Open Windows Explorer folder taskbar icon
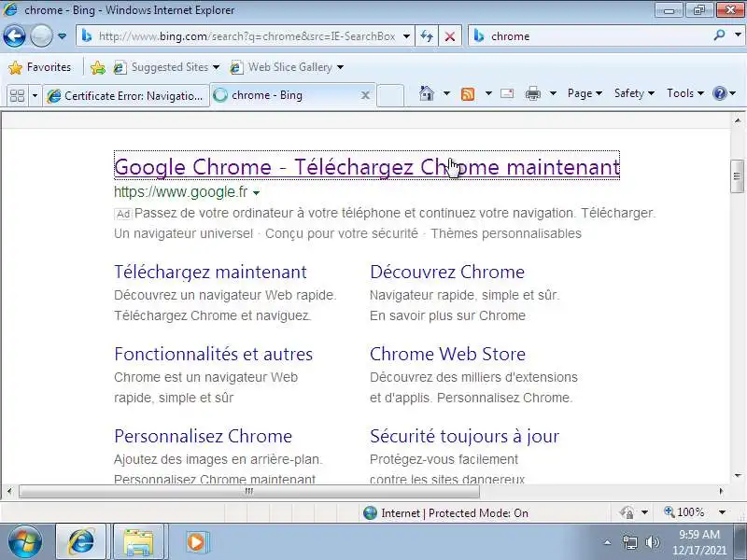747x560 pixels. coord(138,541)
